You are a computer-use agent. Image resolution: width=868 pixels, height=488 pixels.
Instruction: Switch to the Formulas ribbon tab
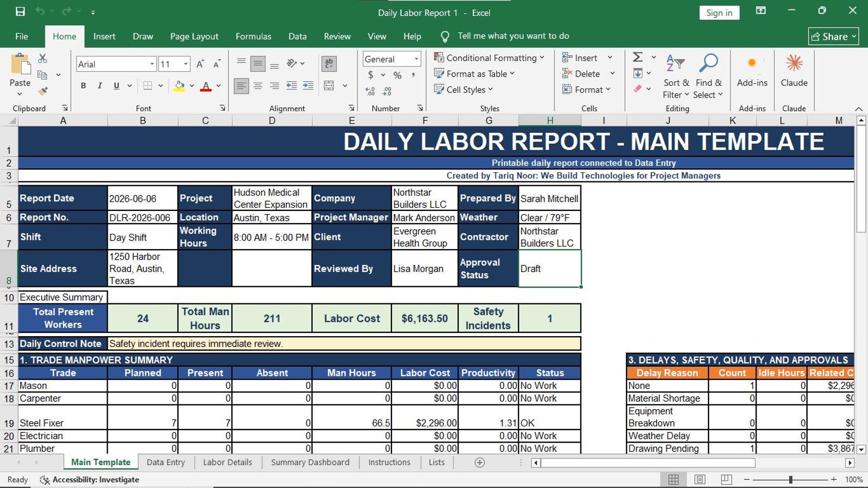(253, 36)
